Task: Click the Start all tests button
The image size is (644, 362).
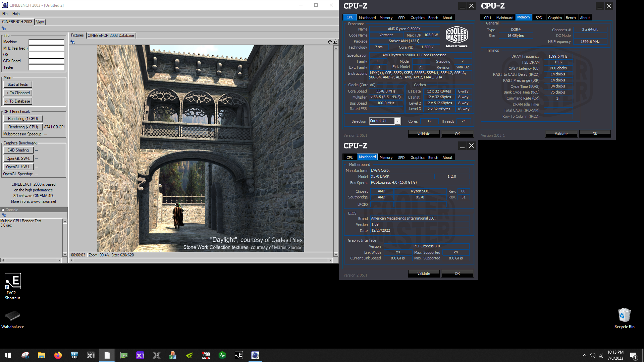Action: coord(18,84)
